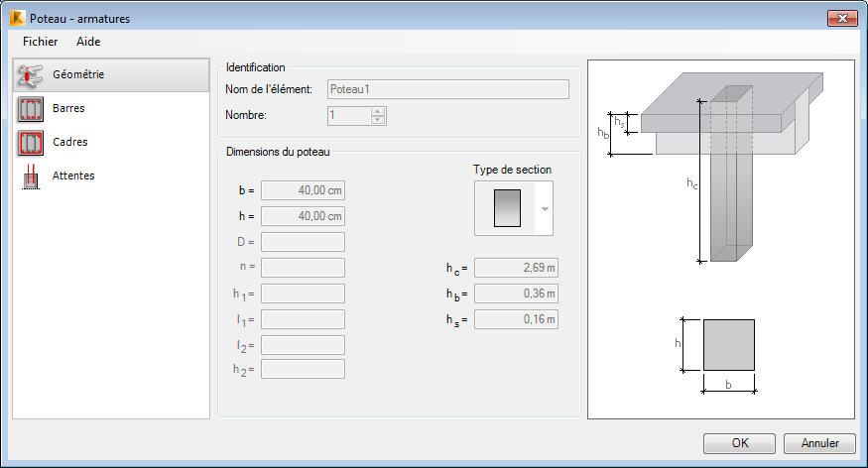The height and width of the screenshot is (468, 868).
Task: Open the Aide menu
Action: (88, 42)
